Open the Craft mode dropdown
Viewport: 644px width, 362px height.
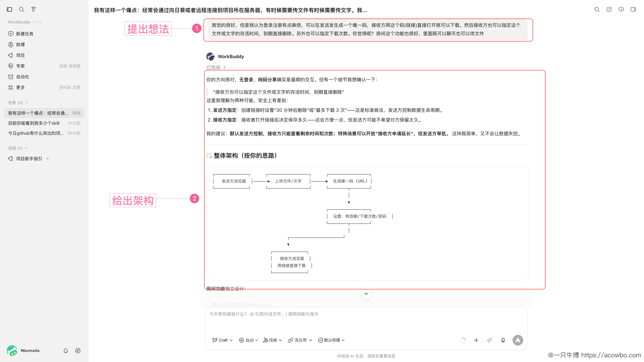[x=222, y=340]
